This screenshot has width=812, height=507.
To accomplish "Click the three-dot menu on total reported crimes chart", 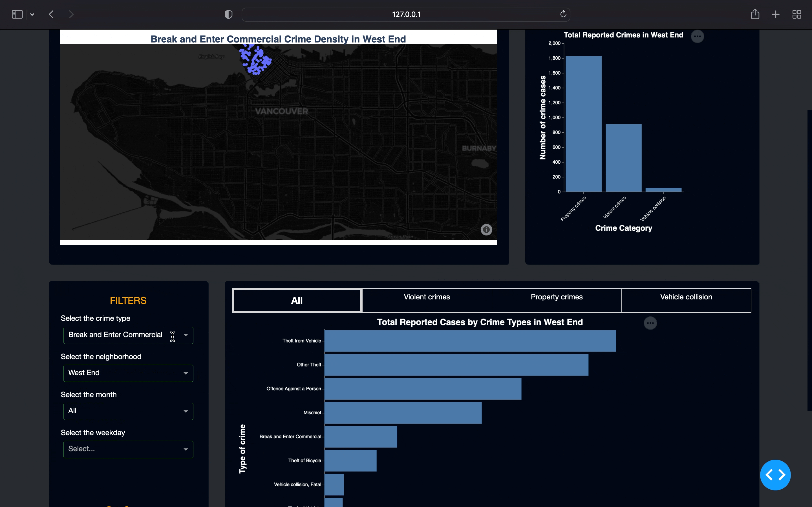I will point(698,36).
